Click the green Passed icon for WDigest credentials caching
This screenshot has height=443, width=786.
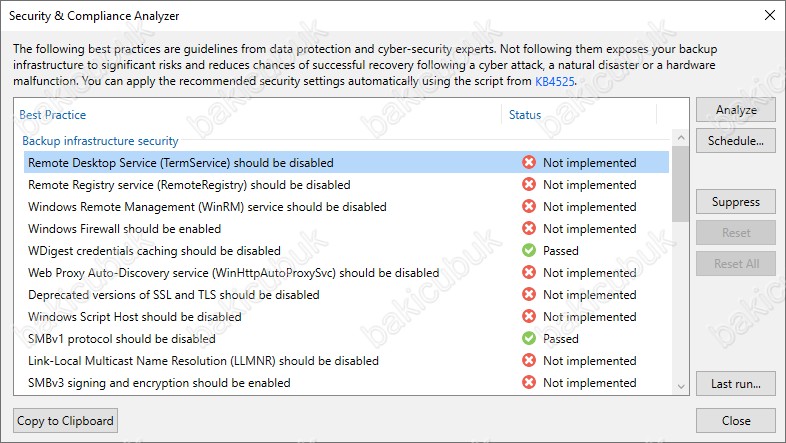point(529,250)
